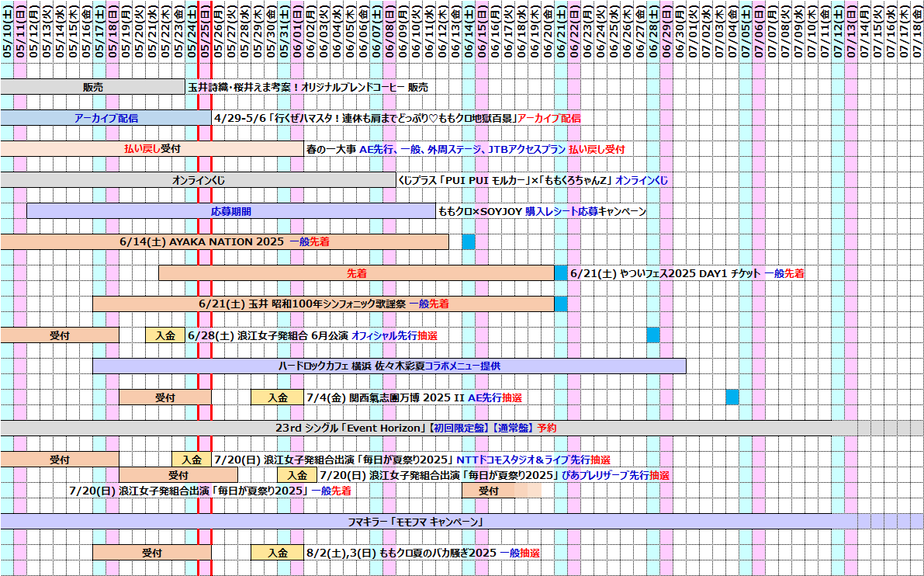
Task: Click 入金 bar in the 6月公演 row
Action: [x=165, y=335]
